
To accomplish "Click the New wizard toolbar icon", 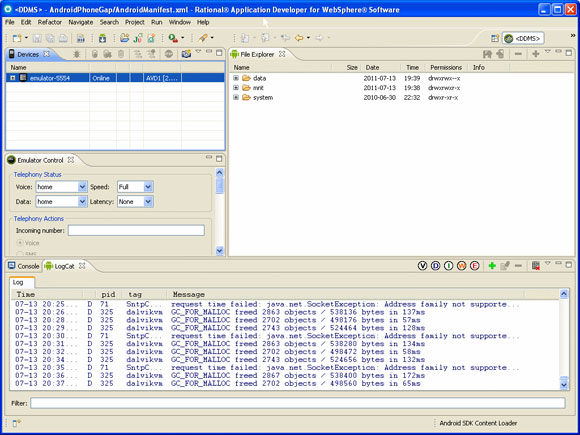I will 17,38.
